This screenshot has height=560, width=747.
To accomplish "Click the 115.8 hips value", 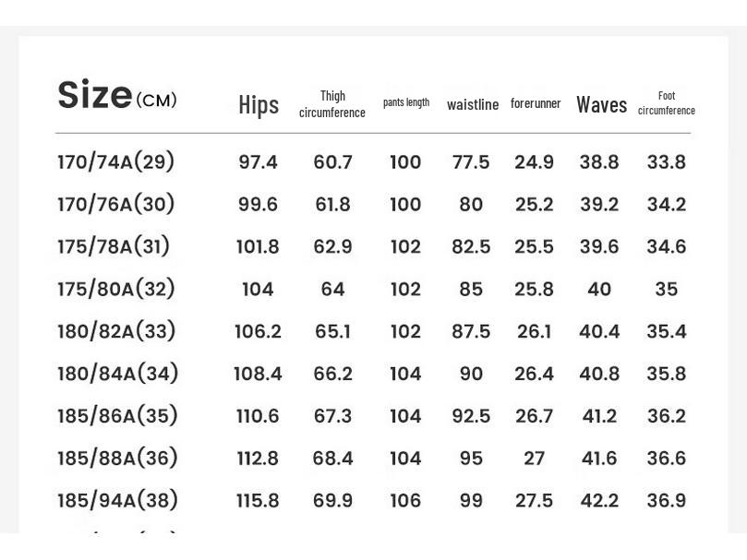I will click(x=258, y=501).
